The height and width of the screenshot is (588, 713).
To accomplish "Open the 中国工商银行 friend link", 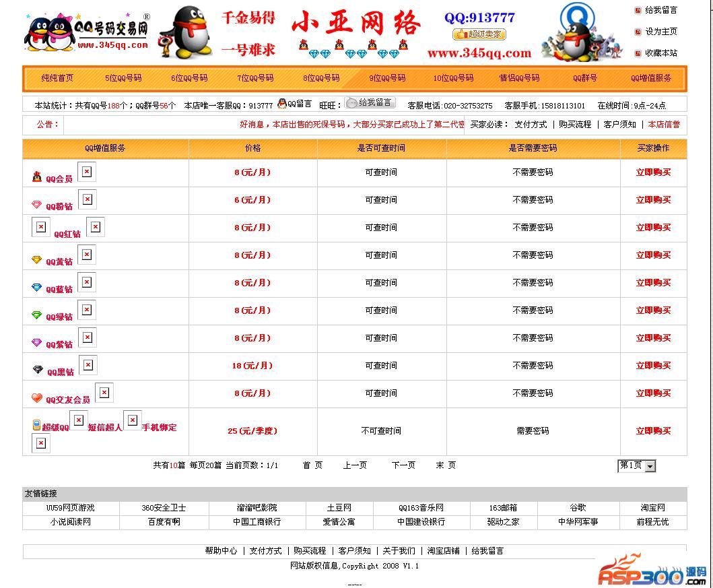I will (x=257, y=522).
